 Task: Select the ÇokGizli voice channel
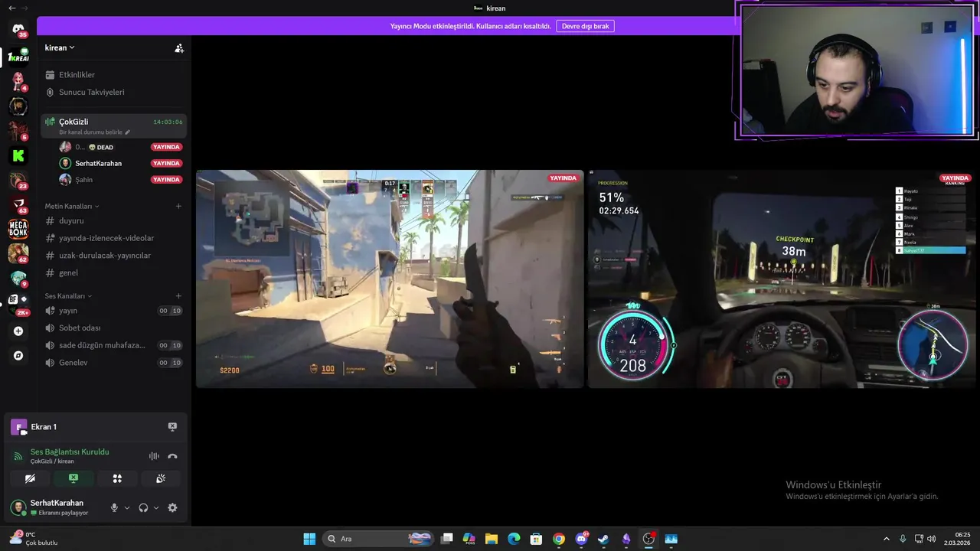click(x=113, y=126)
